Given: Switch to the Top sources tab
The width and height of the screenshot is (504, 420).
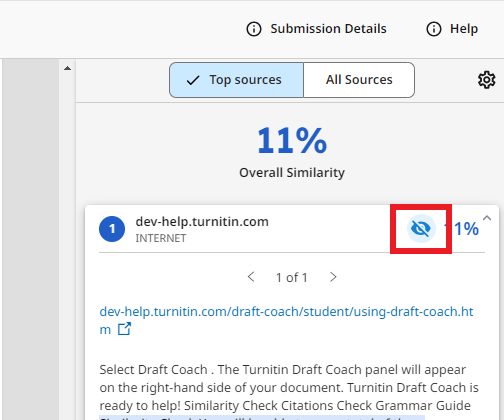Looking at the screenshot, I should [236, 80].
